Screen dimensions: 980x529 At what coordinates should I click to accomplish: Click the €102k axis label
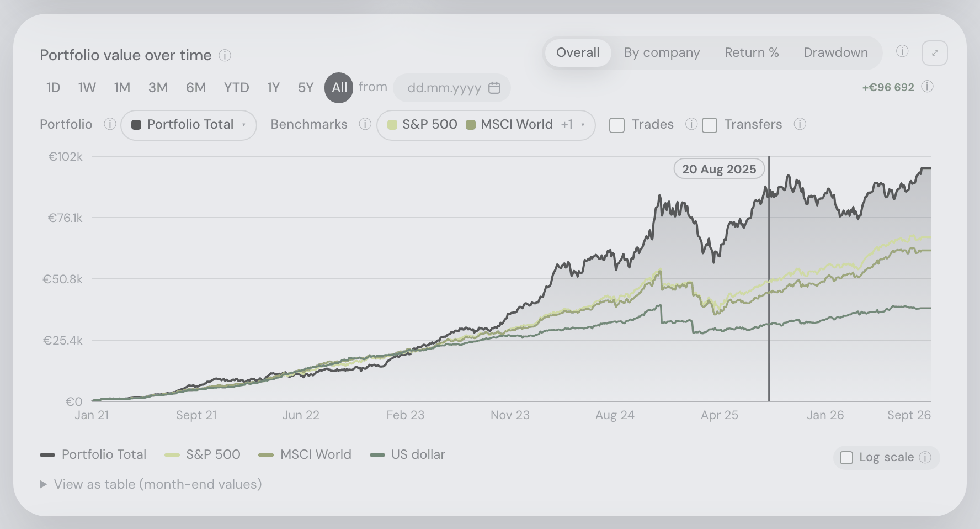click(x=66, y=156)
